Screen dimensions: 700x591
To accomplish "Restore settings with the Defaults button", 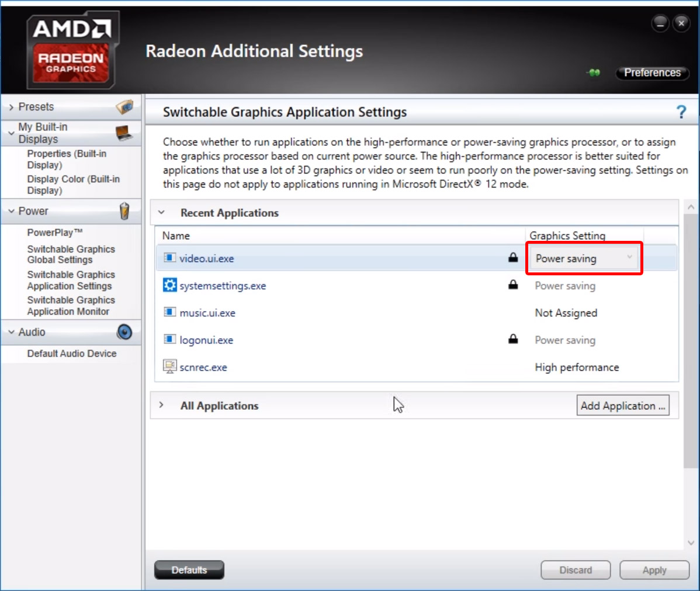I will point(189,570).
